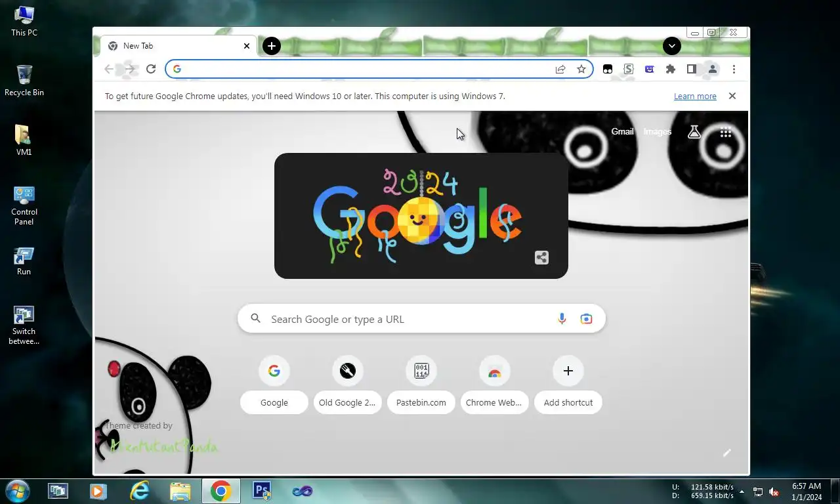840x504 pixels.
Task: Go forward using the forward arrow
Action: (130, 69)
